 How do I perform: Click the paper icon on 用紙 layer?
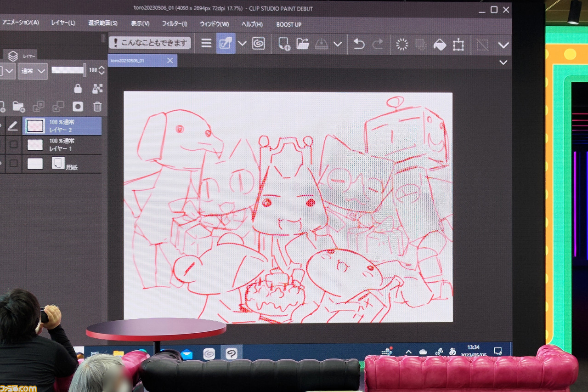(58, 162)
